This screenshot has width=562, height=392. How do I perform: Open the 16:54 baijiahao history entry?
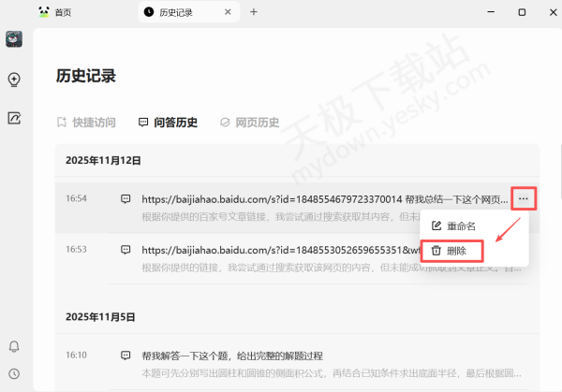[x=318, y=199]
